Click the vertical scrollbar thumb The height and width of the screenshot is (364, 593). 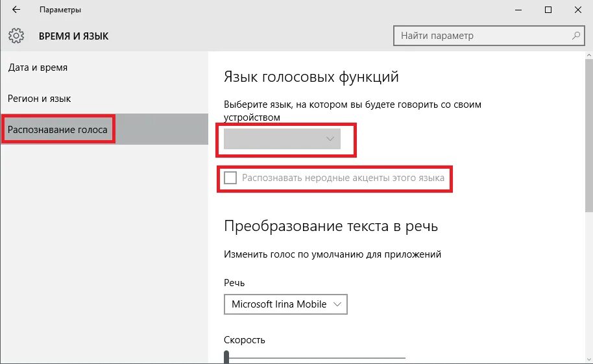(589, 136)
